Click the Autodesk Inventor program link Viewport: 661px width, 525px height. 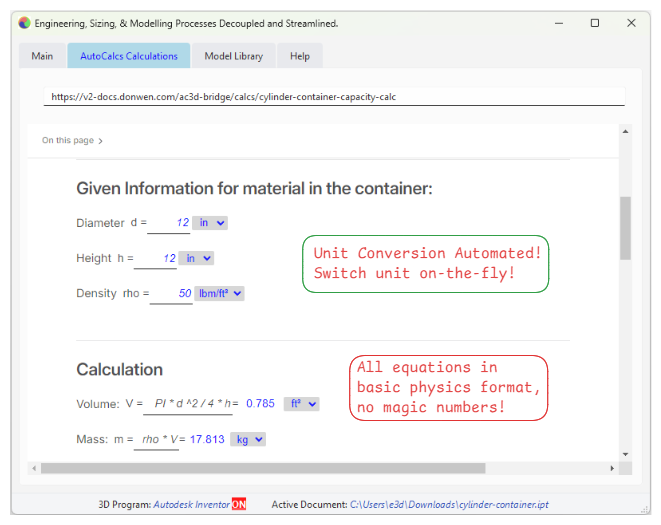click(192, 504)
